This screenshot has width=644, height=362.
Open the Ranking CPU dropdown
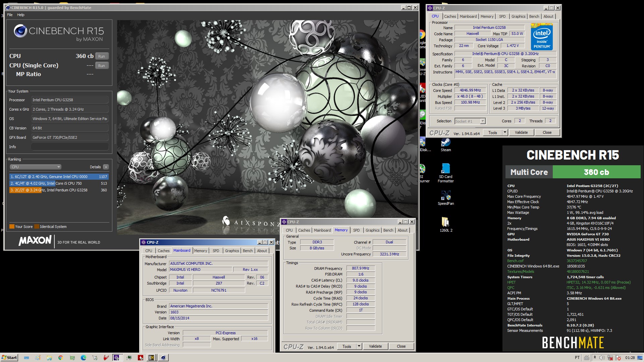click(36, 167)
